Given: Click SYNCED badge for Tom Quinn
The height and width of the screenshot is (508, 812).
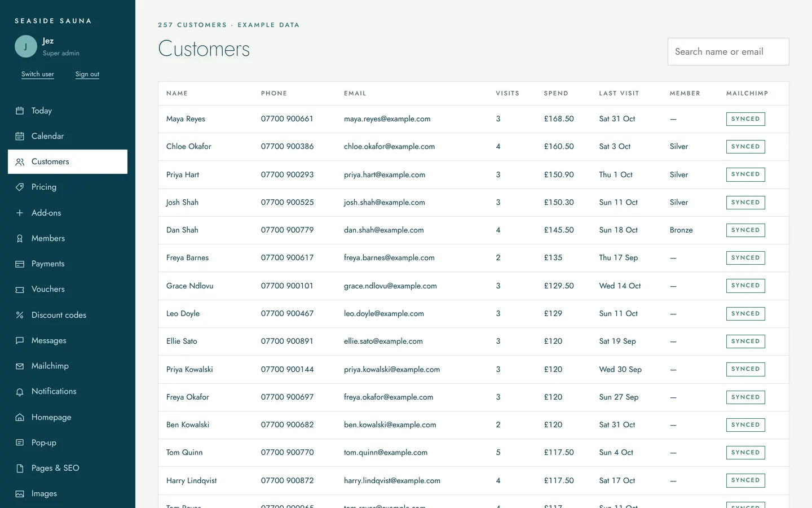Looking at the screenshot, I should [745, 453].
